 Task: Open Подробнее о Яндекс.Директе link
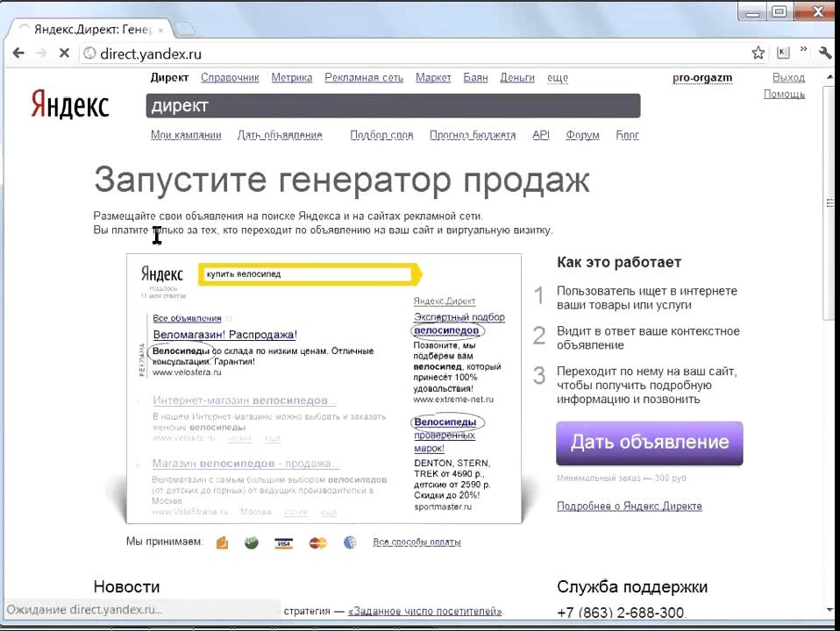tap(629, 507)
